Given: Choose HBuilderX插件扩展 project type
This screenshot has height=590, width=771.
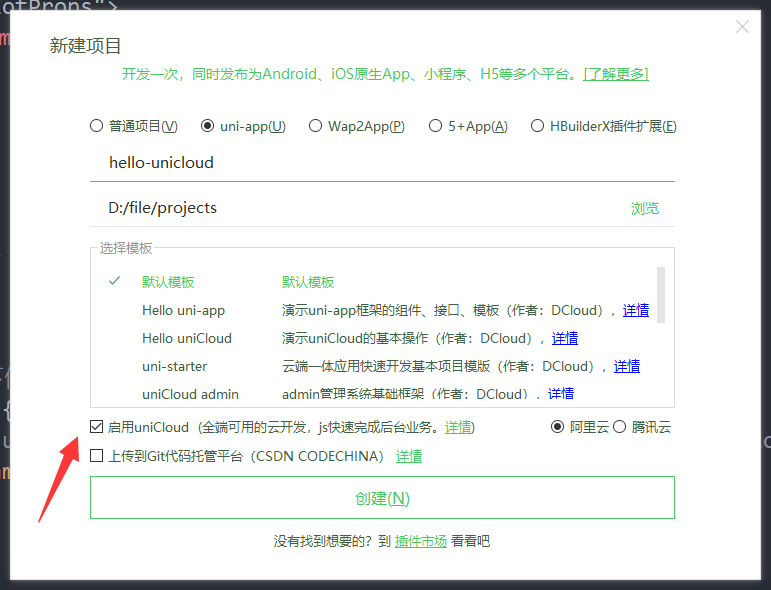Looking at the screenshot, I should [x=538, y=126].
